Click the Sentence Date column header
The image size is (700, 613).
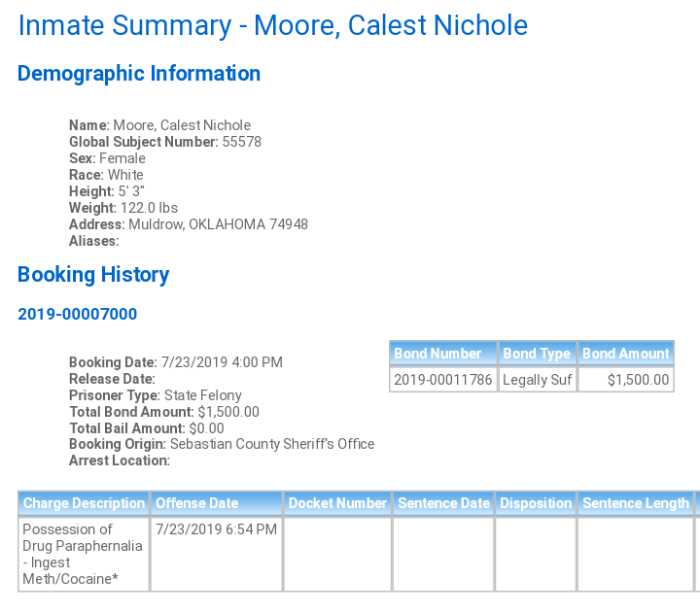pos(443,503)
